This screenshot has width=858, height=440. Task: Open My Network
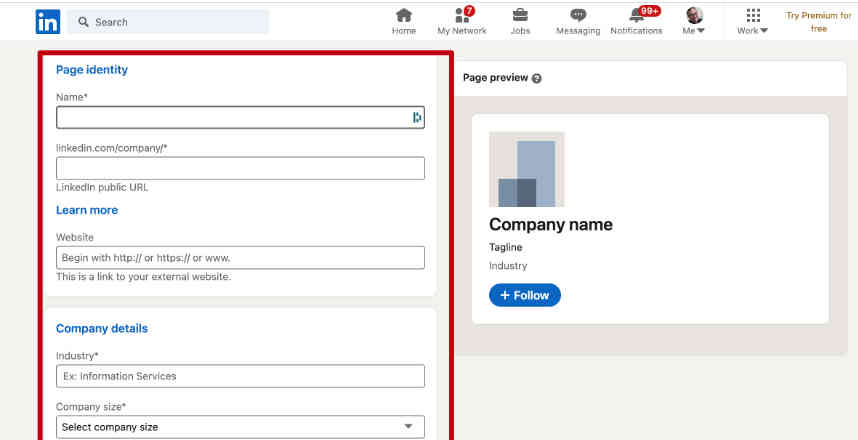tap(462, 22)
